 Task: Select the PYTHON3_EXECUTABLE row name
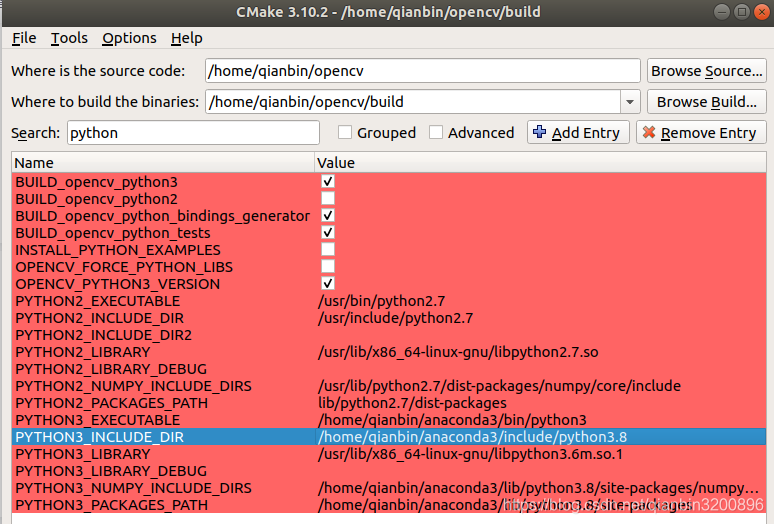(98, 420)
